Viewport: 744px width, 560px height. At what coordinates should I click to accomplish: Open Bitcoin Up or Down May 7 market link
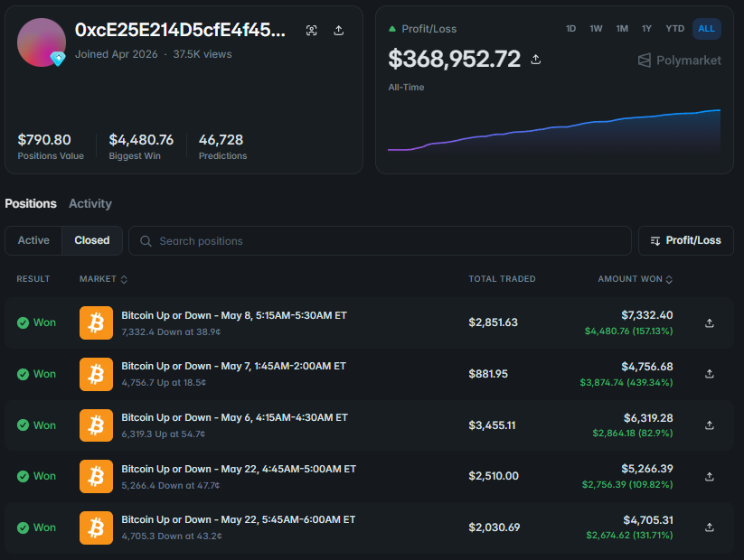[x=233, y=366]
